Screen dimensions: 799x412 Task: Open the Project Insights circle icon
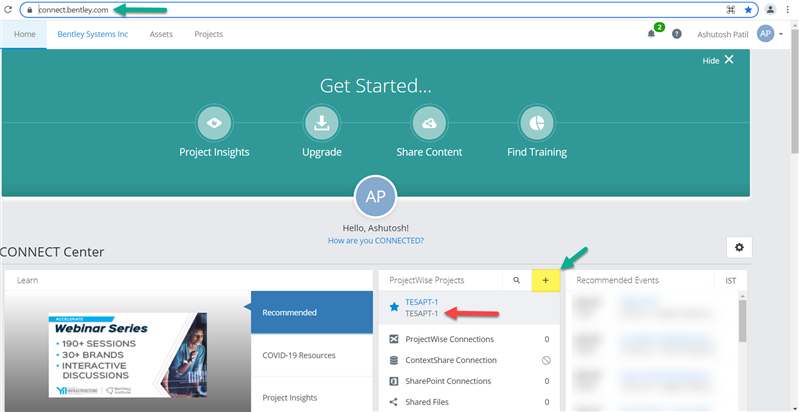(x=214, y=123)
